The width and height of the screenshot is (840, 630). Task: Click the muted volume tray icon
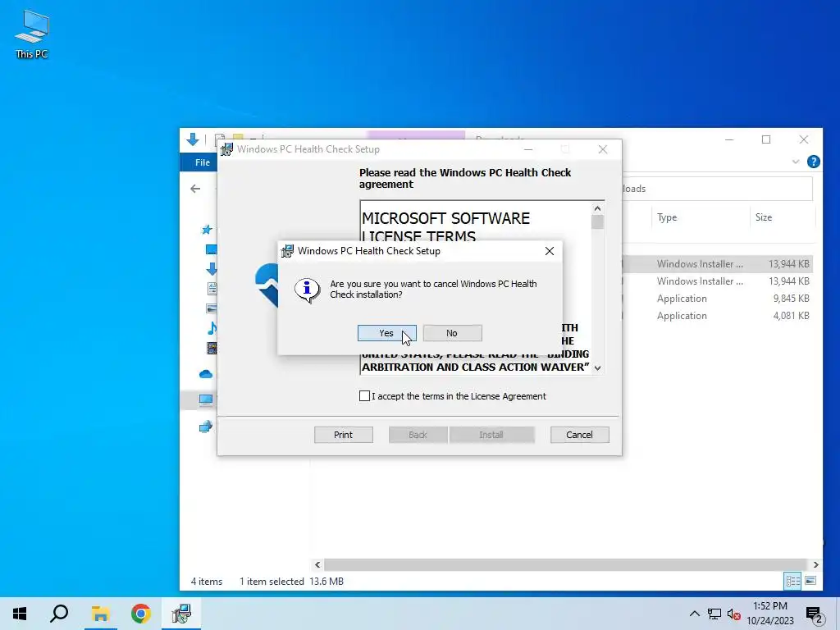click(734, 614)
